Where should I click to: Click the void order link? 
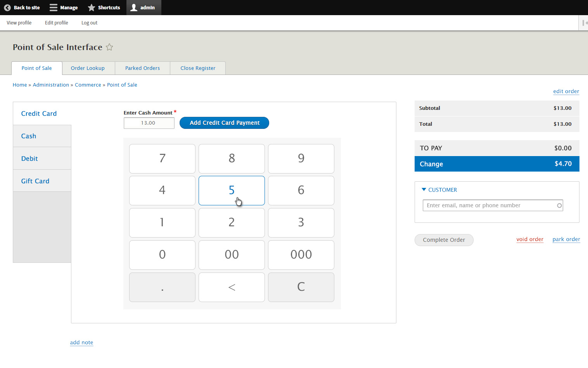tap(530, 239)
